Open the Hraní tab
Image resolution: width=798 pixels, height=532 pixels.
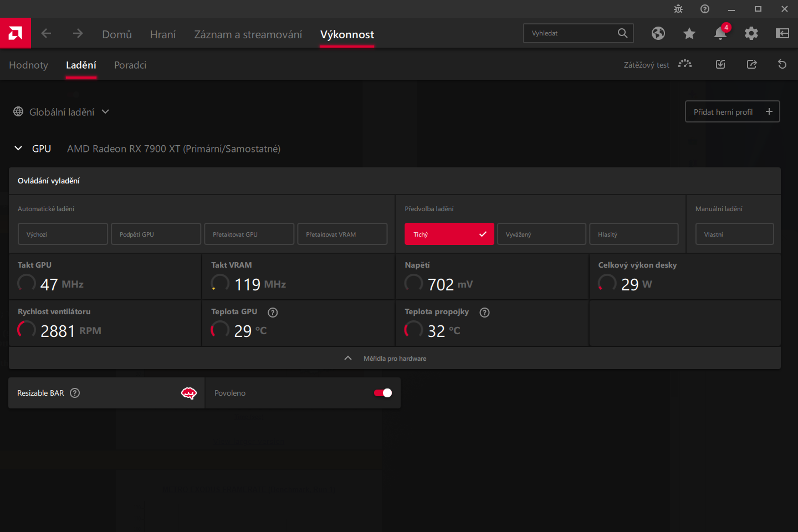pyautogui.click(x=163, y=34)
